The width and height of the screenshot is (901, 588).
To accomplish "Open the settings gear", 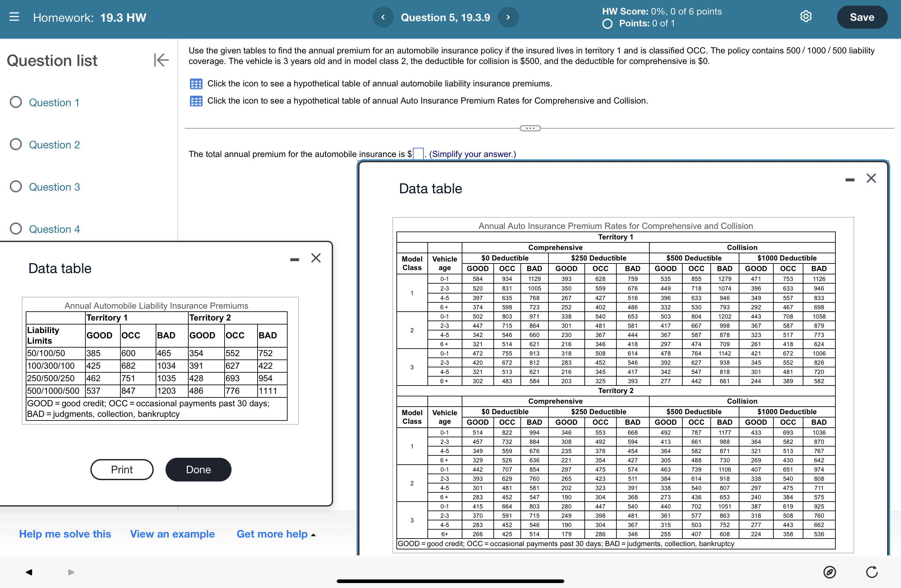I will 806,16.
